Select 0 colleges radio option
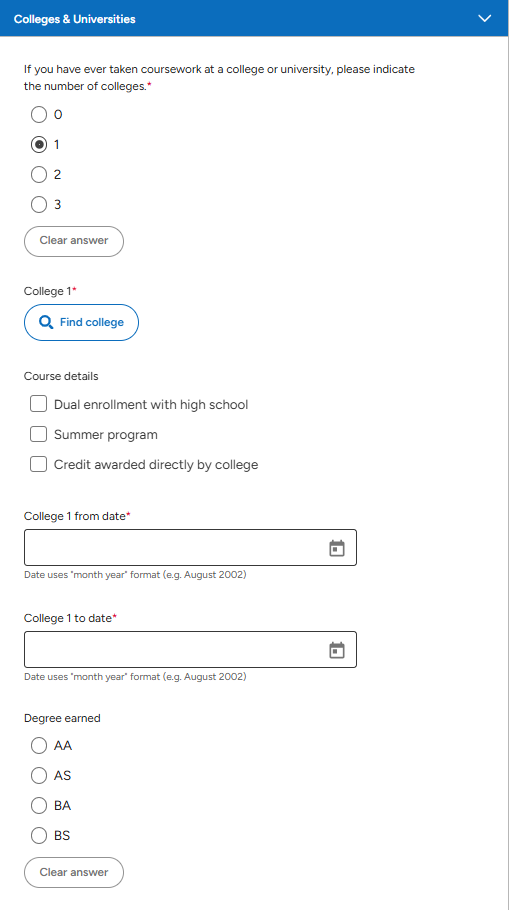510x910 pixels. (39, 115)
